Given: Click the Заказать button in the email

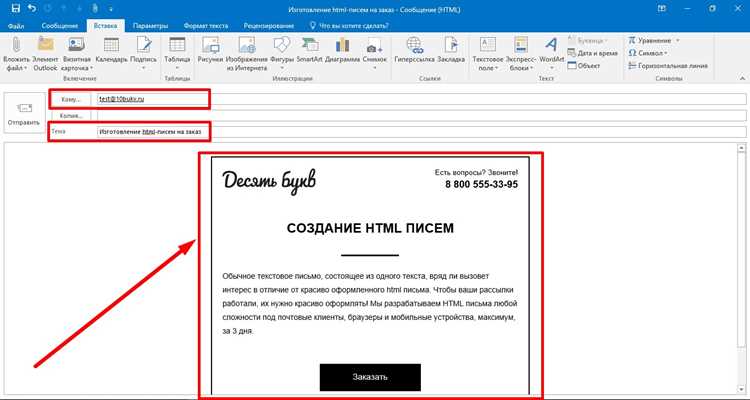Looking at the screenshot, I should [370, 377].
